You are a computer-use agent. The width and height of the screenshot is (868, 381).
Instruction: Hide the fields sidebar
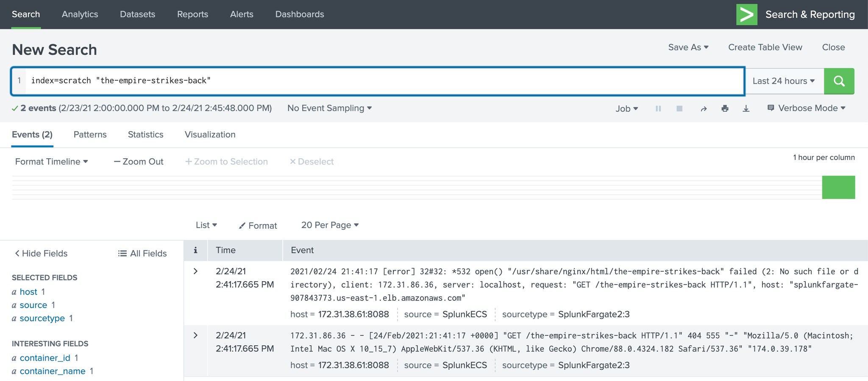(x=41, y=253)
